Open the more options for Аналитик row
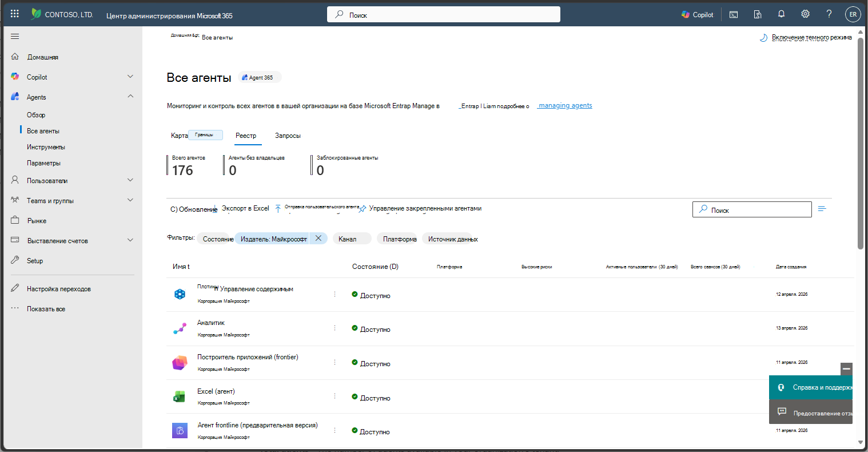 335,328
